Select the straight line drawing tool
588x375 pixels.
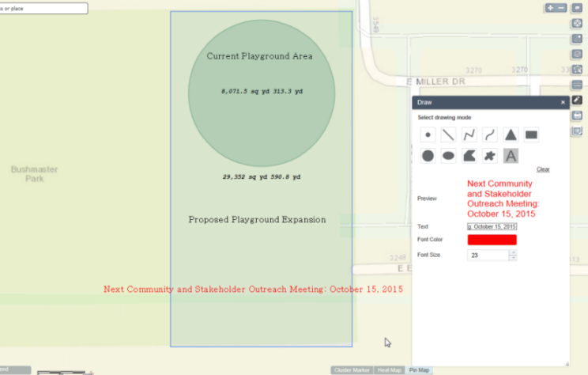(448, 135)
